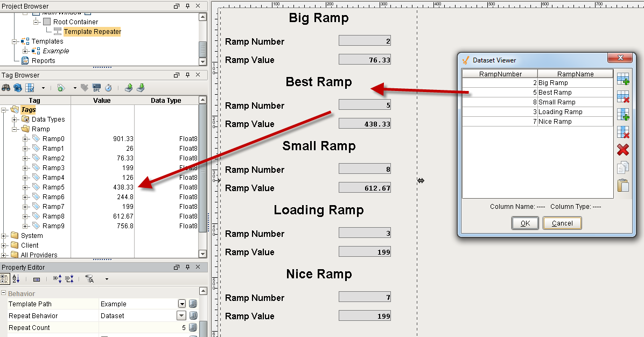Open the Repeat Behavior dropdown

click(x=181, y=316)
